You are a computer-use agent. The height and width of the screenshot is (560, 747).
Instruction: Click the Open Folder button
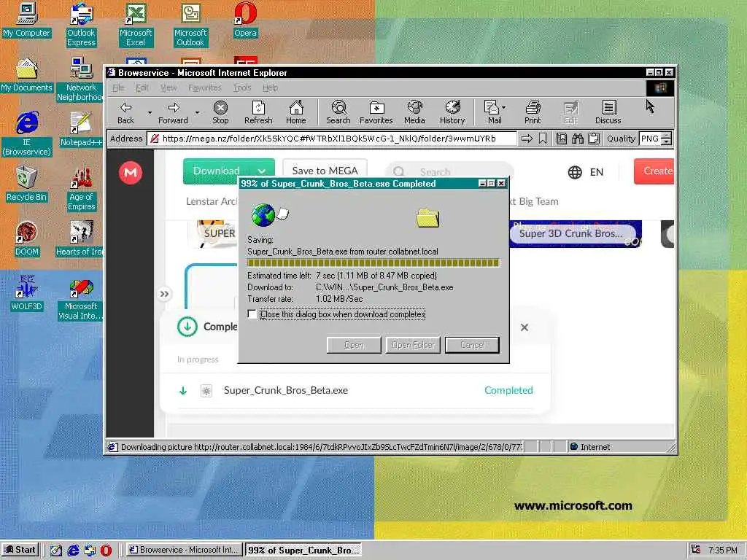(x=413, y=345)
